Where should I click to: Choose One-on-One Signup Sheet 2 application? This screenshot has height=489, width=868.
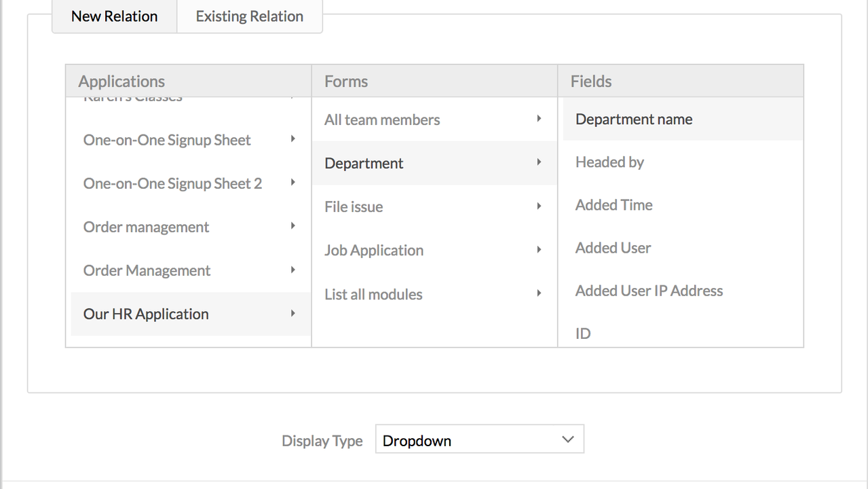172,183
